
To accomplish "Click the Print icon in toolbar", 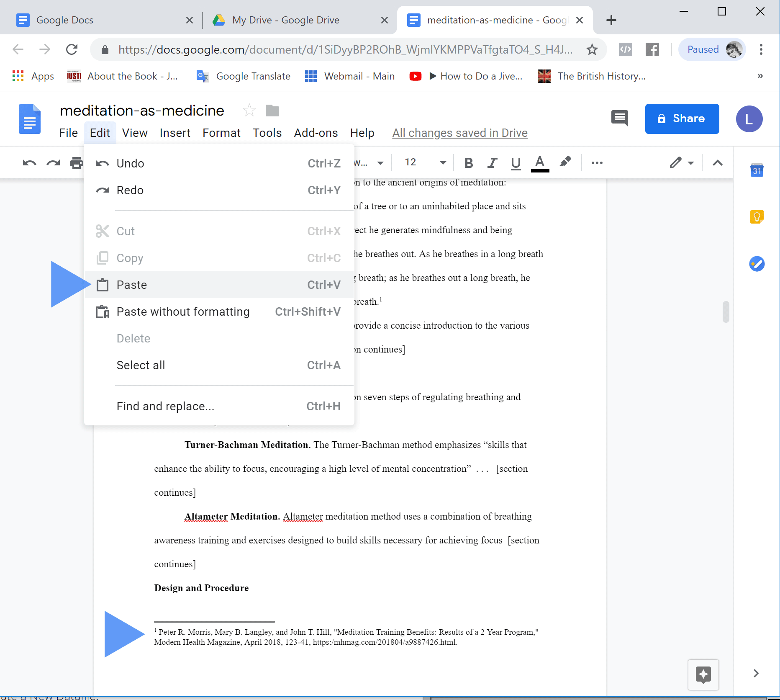I will pyautogui.click(x=76, y=163).
